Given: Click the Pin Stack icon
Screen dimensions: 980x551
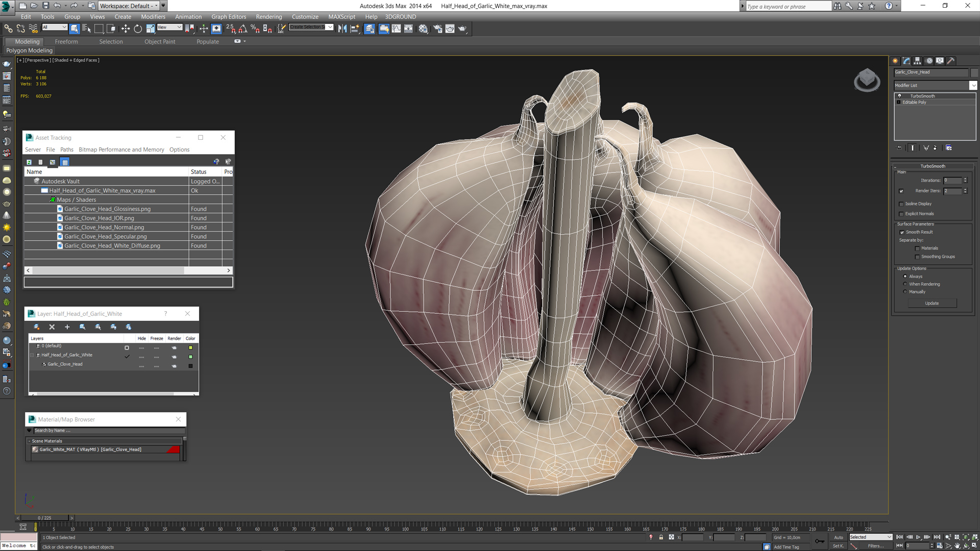Looking at the screenshot, I should click(x=899, y=147).
